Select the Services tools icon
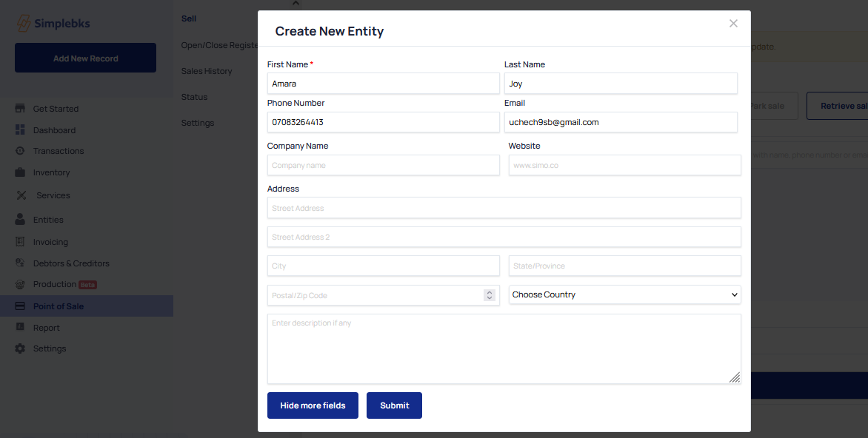 [21, 195]
